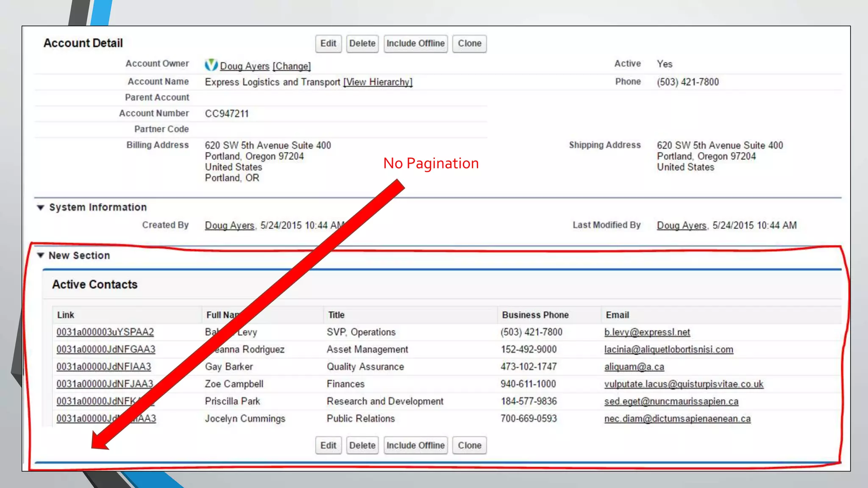Click the Link column header
The width and height of the screenshot is (868, 488).
coord(66,315)
